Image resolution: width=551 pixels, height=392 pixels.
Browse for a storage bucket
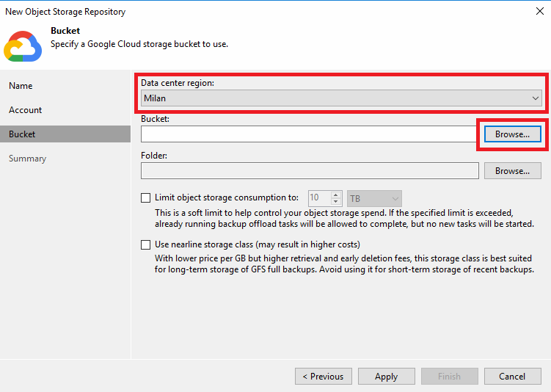[x=512, y=134]
